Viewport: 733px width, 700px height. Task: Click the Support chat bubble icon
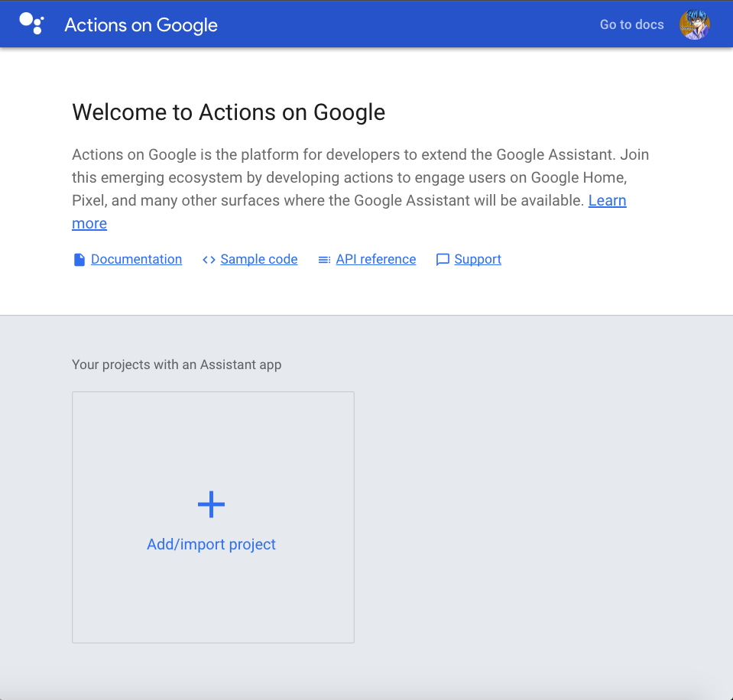pyautogui.click(x=443, y=260)
